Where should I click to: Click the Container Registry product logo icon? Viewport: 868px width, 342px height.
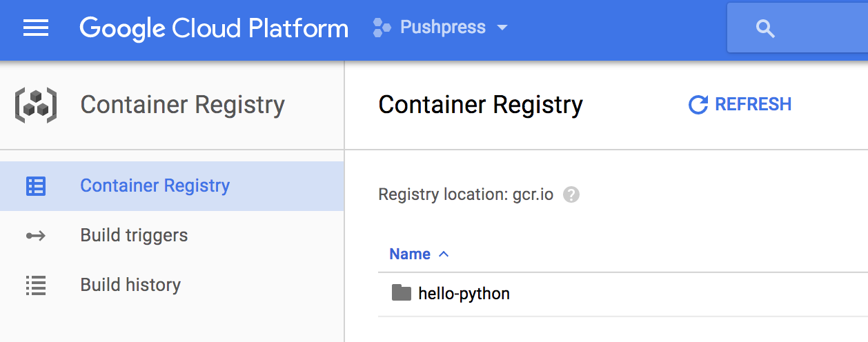tap(36, 105)
